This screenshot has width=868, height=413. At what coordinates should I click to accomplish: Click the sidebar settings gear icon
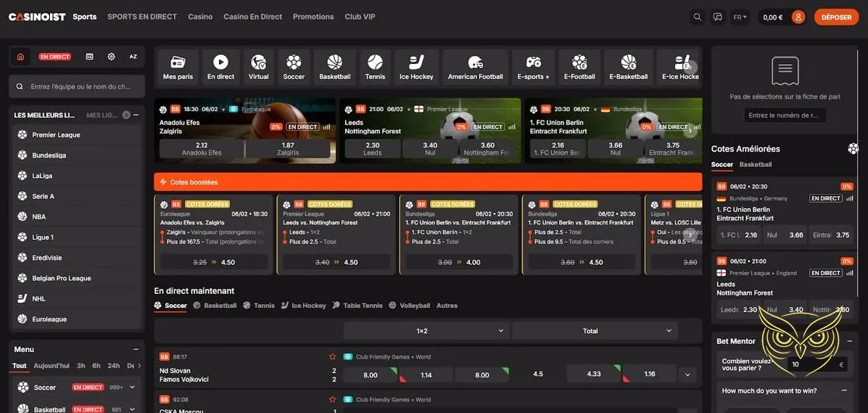[111, 57]
